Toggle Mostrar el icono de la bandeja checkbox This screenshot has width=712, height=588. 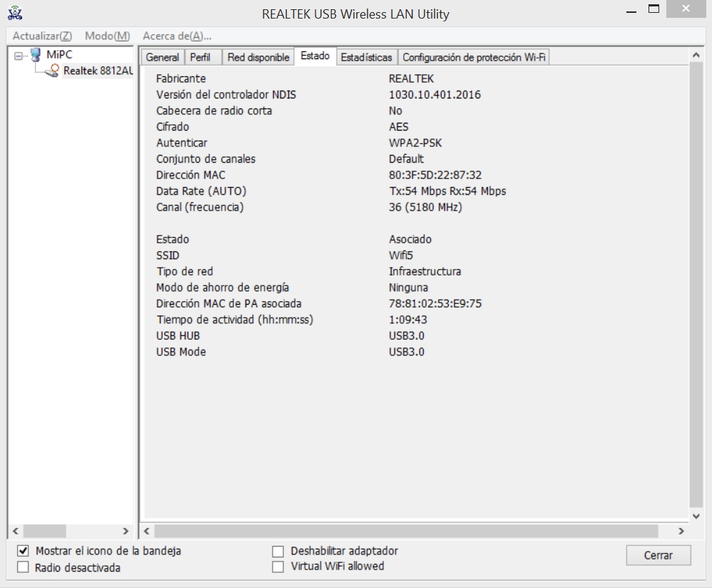coord(23,551)
